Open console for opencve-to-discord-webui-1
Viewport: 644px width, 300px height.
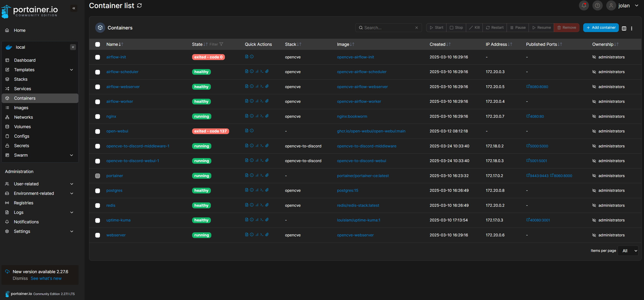(262, 160)
